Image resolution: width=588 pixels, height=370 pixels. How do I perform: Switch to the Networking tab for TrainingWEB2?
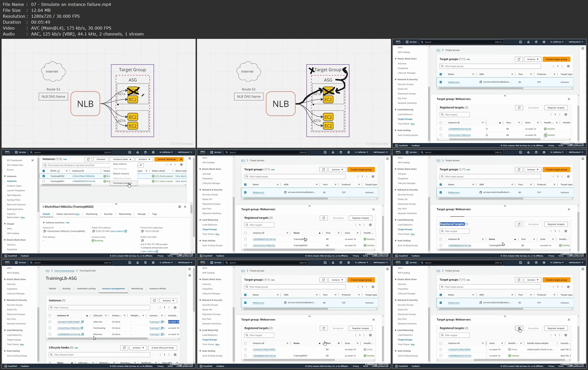125,214
